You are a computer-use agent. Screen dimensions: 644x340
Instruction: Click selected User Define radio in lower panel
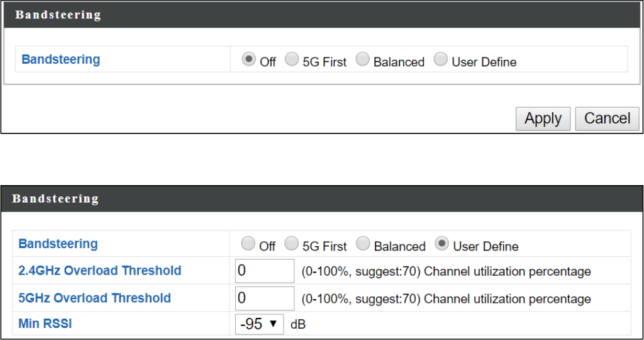[442, 244]
